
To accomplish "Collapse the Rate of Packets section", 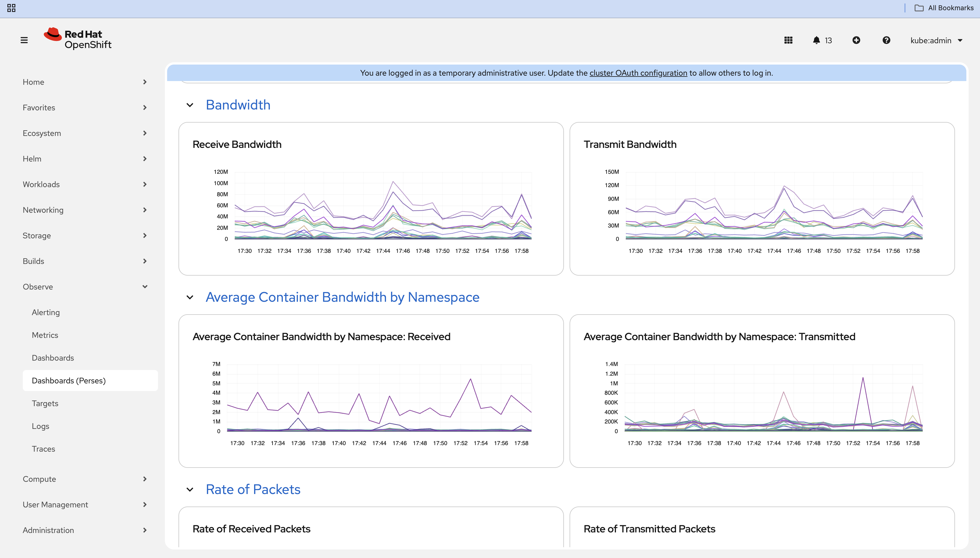I will pyautogui.click(x=190, y=490).
